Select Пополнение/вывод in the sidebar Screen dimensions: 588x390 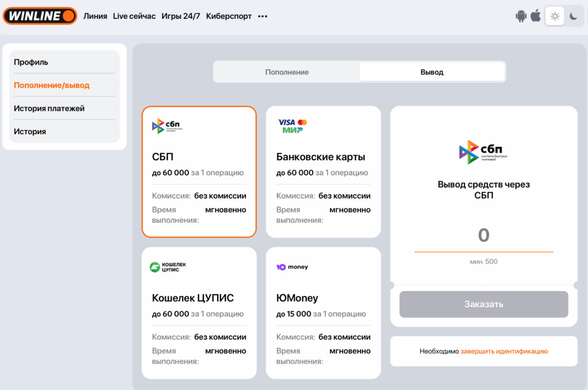pyautogui.click(x=64, y=85)
